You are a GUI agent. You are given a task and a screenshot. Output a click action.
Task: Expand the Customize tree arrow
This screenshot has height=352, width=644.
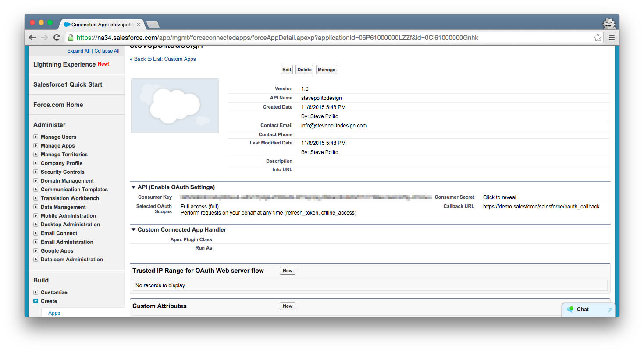tap(36, 292)
